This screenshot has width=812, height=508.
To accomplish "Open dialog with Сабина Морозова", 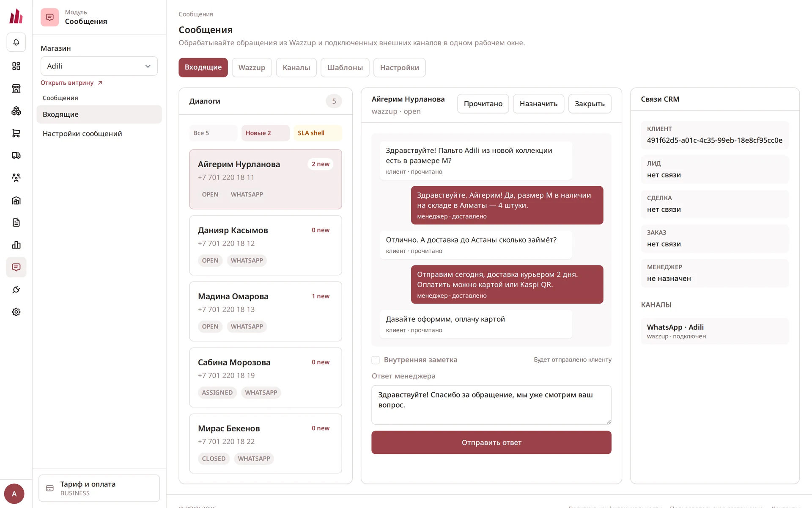I will [x=266, y=378].
